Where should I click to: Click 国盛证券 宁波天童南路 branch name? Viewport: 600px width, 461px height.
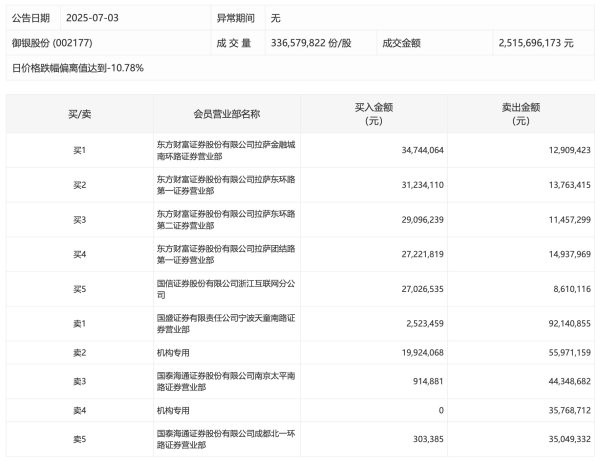coord(226,324)
